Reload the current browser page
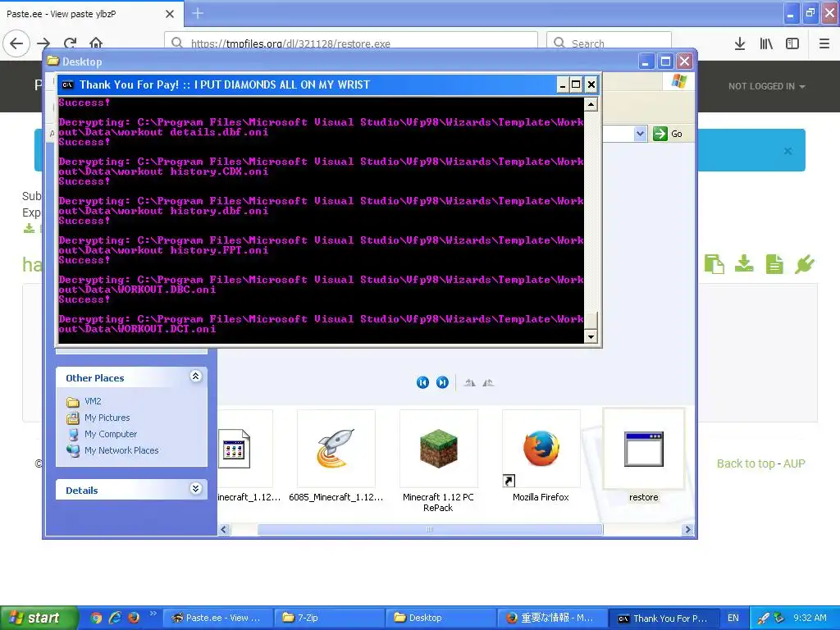This screenshot has width=840, height=630. pos(71,43)
